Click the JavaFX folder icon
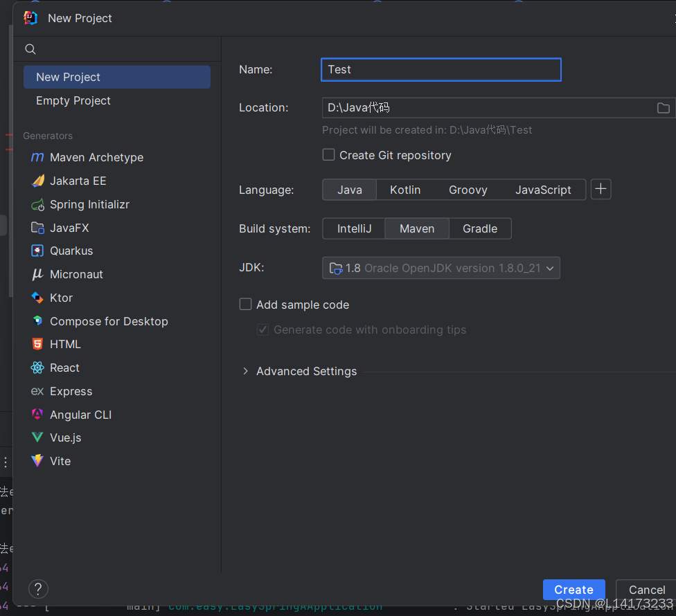 click(37, 228)
